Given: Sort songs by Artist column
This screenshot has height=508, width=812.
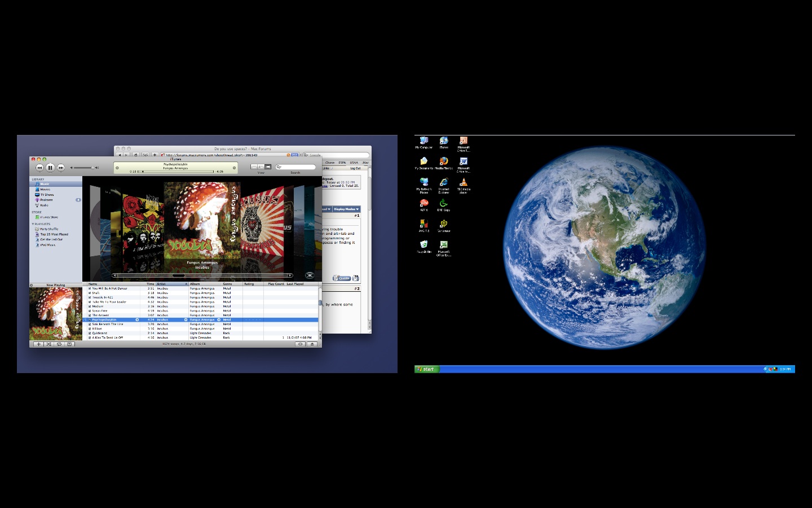Looking at the screenshot, I should pos(172,284).
